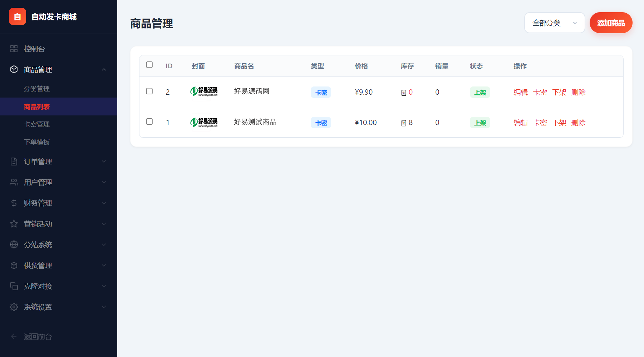Click the dashboard icon next to 控制台
The height and width of the screenshot is (357, 644).
point(14,49)
